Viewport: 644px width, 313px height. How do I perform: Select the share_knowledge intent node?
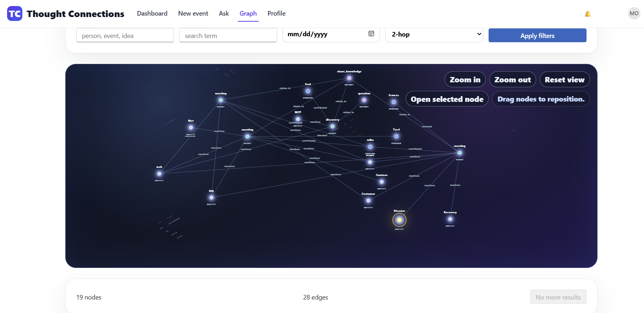(349, 78)
